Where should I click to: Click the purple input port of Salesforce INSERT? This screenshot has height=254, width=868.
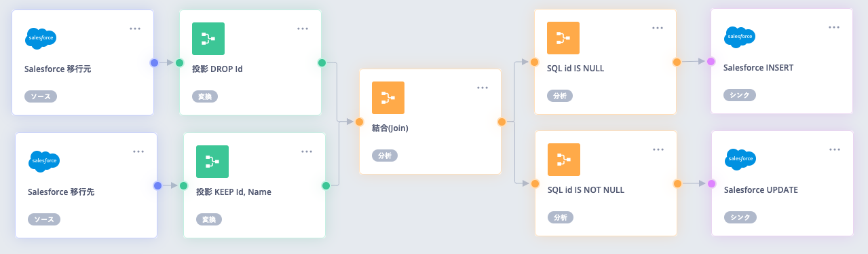(711, 62)
